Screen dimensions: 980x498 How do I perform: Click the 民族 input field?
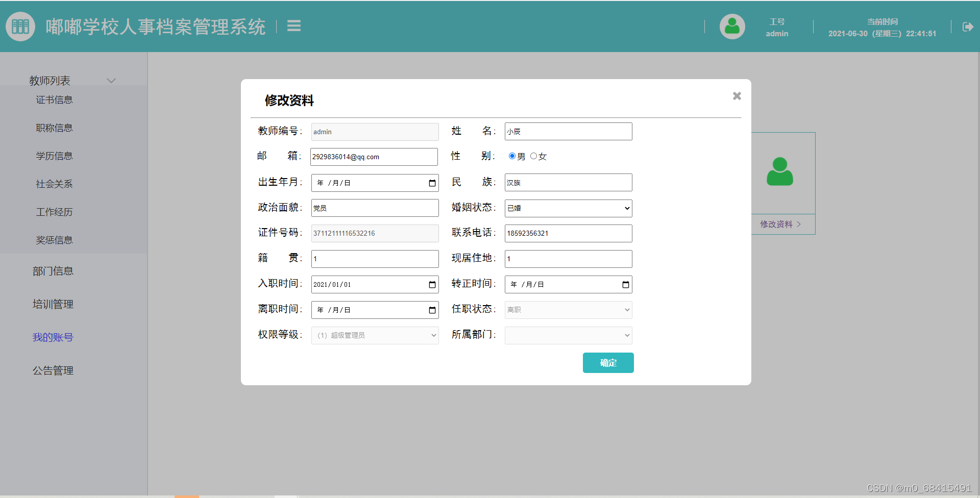coord(568,182)
